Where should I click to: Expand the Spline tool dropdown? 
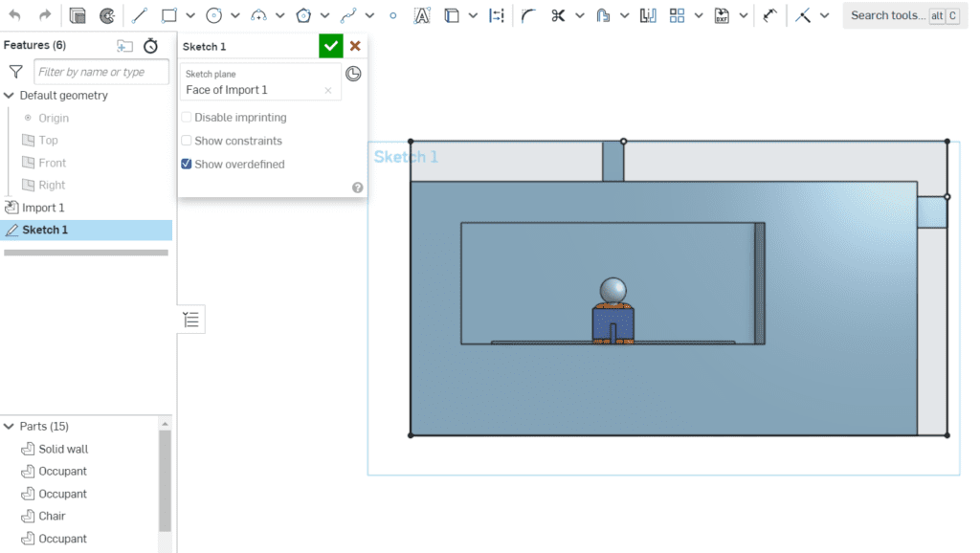tap(368, 14)
